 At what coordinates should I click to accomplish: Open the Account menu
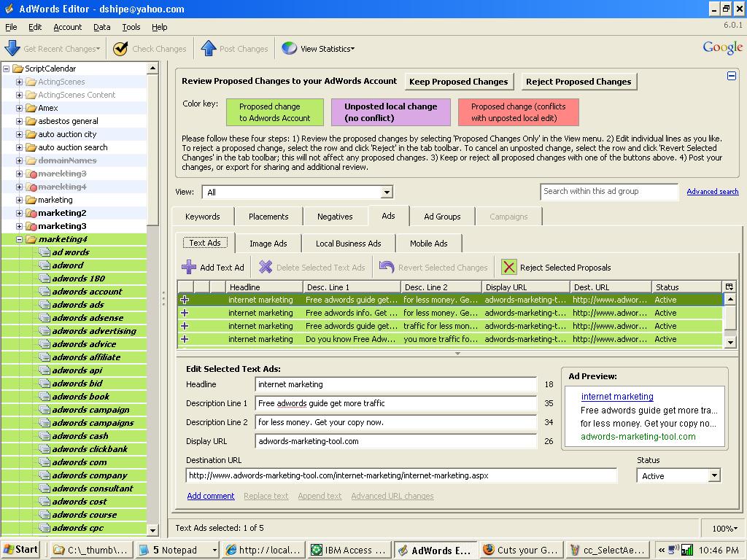(x=67, y=27)
